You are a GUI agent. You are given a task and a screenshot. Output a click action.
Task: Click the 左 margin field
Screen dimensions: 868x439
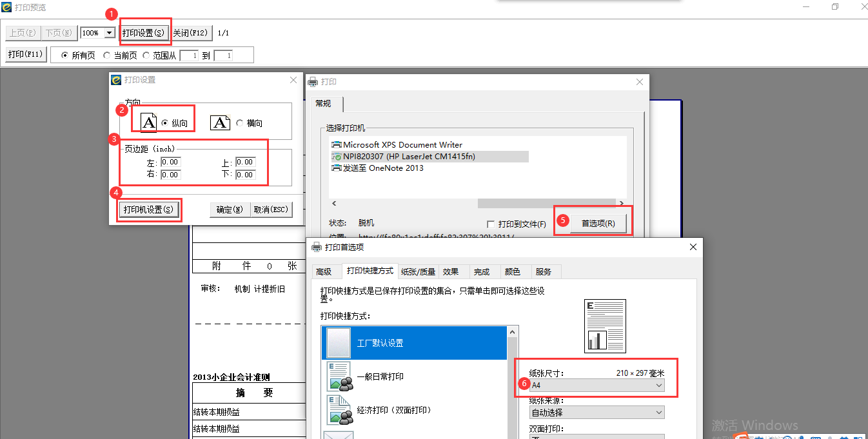(171, 162)
